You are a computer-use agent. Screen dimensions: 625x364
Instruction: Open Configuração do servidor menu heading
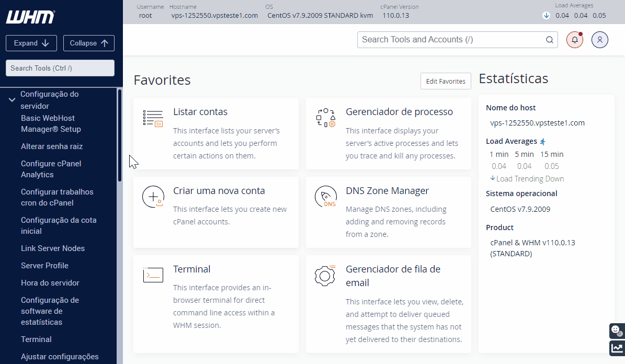(x=50, y=100)
